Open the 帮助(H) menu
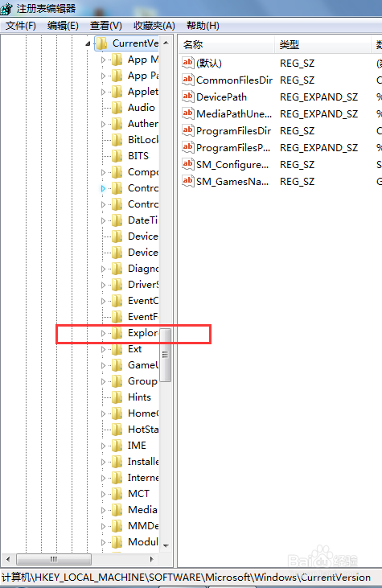This screenshot has width=382, height=588. (203, 26)
